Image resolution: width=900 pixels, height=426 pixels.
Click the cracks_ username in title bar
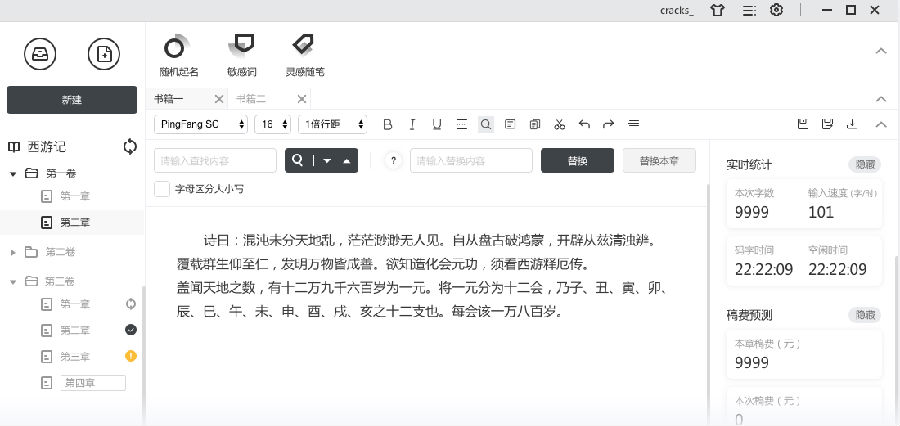point(677,10)
